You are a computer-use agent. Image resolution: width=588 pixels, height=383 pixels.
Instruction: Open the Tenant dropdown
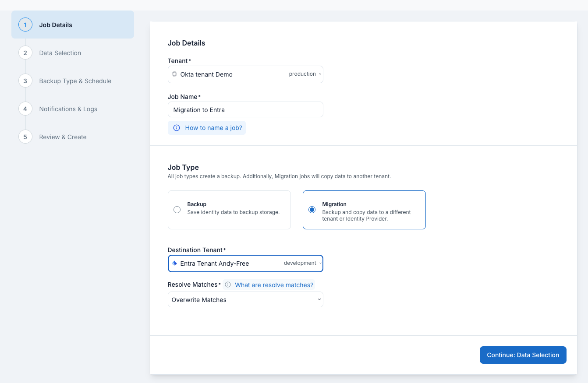click(245, 74)
